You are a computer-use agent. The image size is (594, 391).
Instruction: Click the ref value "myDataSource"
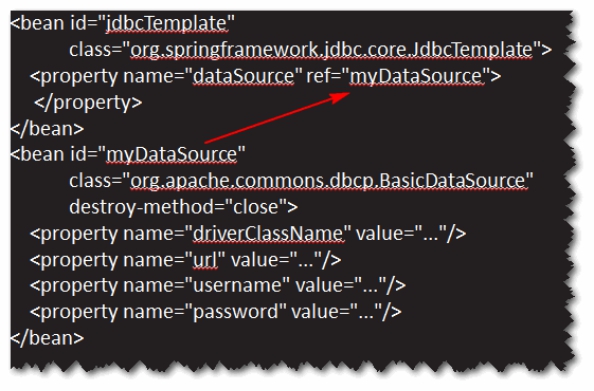pyautogui.click(x=417, y=77)
